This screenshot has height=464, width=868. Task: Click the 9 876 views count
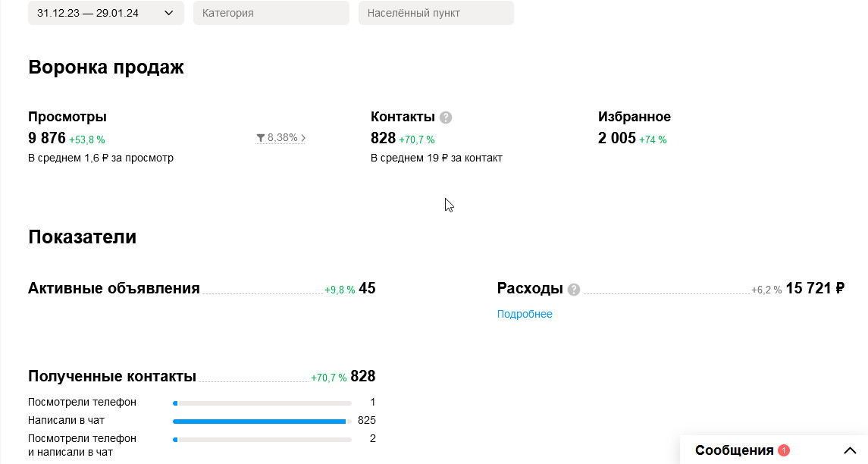(x=47, y=138)
